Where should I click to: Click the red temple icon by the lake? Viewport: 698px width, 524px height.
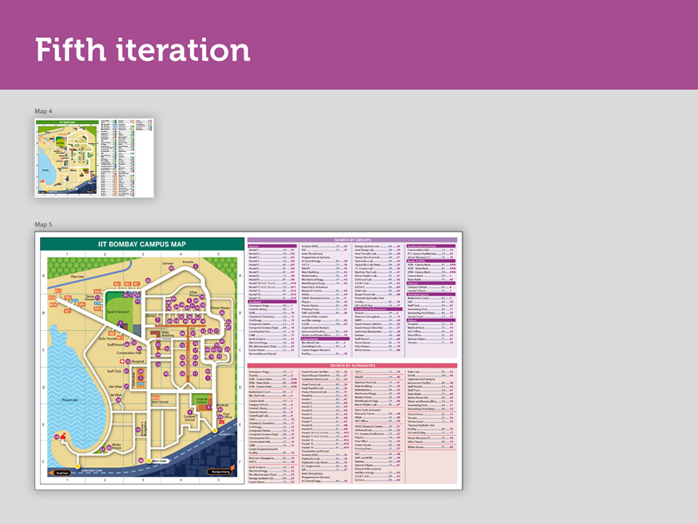click(63, 437)
